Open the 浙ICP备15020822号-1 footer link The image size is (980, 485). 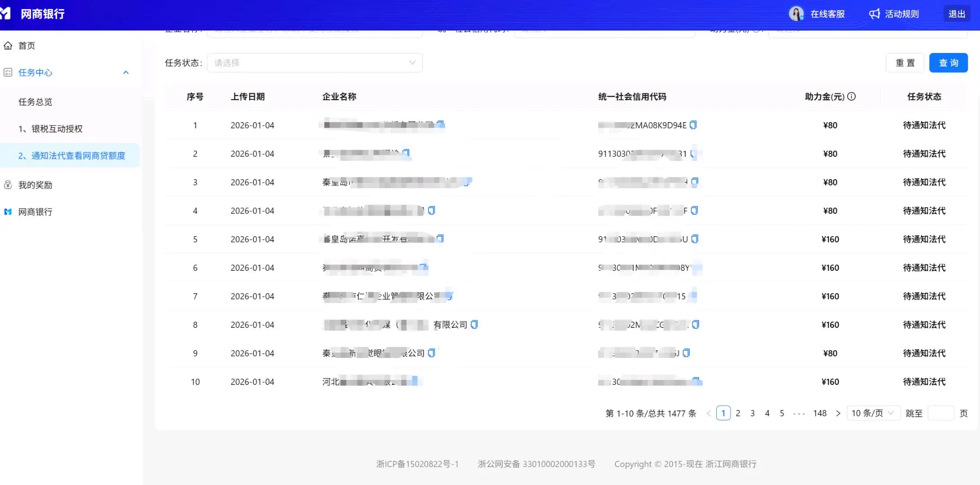click(417, 464)
